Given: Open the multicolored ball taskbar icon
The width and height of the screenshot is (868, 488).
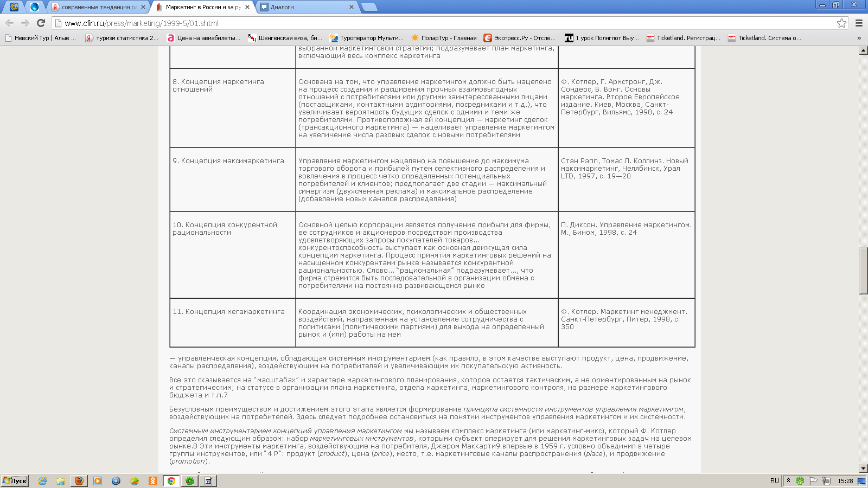Looking at the screenshot, I should click(x=135, y=481).
